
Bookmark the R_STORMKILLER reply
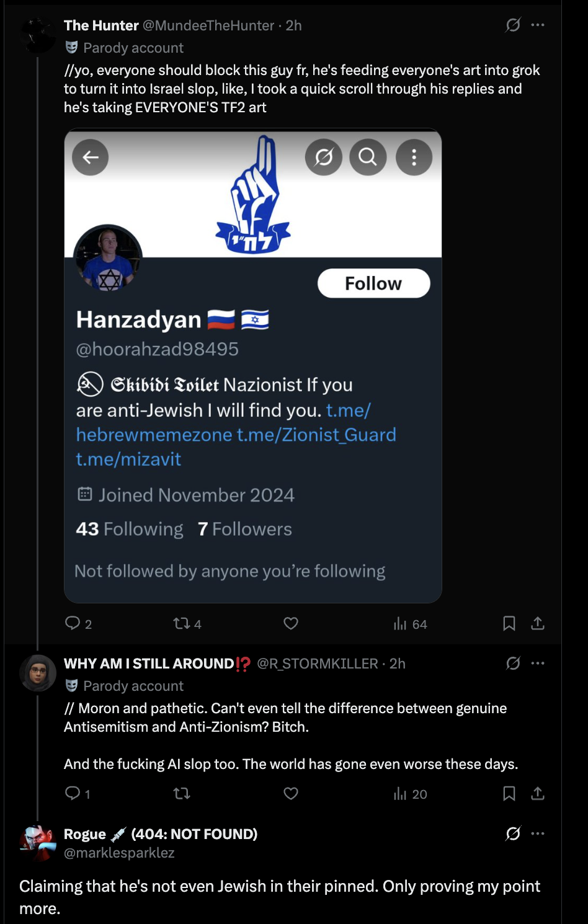[509, 793]
